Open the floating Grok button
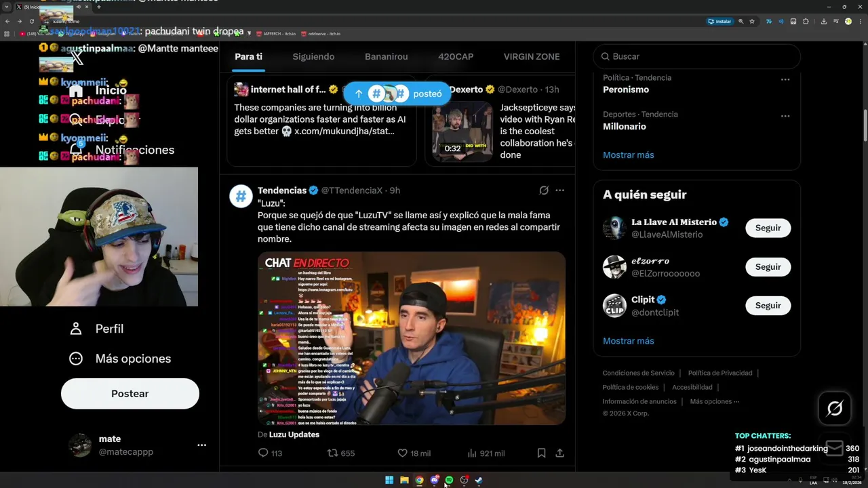Screen dimensions: 868x488 coord(835,408)
